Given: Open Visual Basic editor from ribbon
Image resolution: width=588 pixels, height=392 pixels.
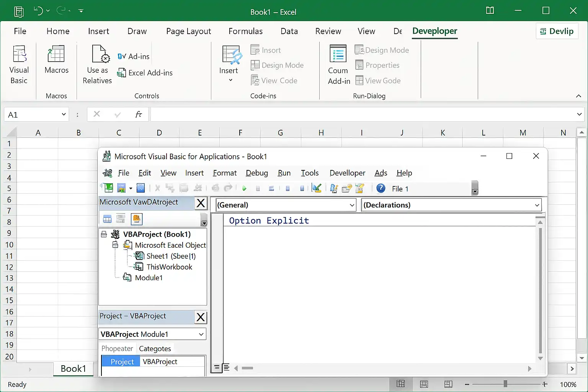Looking at the screenshot, I should pyautogui.click(x=19, y=64).
